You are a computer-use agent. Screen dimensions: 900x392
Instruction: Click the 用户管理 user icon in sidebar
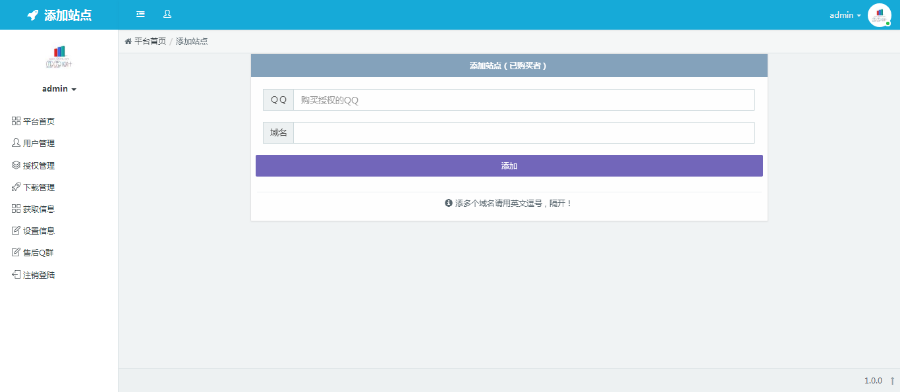pyautogui.click(x=16, y=143)
